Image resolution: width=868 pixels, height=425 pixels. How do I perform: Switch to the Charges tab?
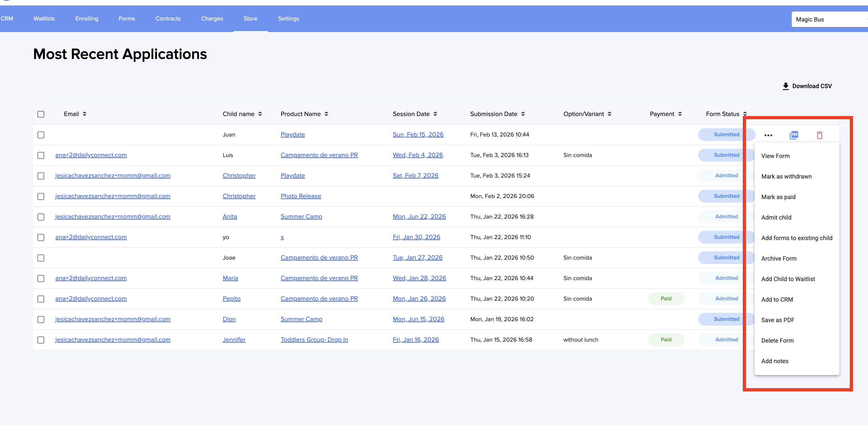point(212,19)
